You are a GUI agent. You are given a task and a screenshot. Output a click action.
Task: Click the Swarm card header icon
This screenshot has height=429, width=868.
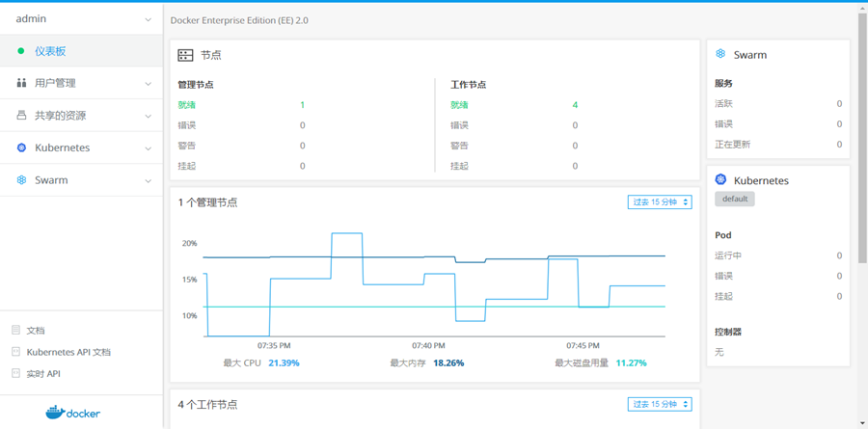point(720,54)
